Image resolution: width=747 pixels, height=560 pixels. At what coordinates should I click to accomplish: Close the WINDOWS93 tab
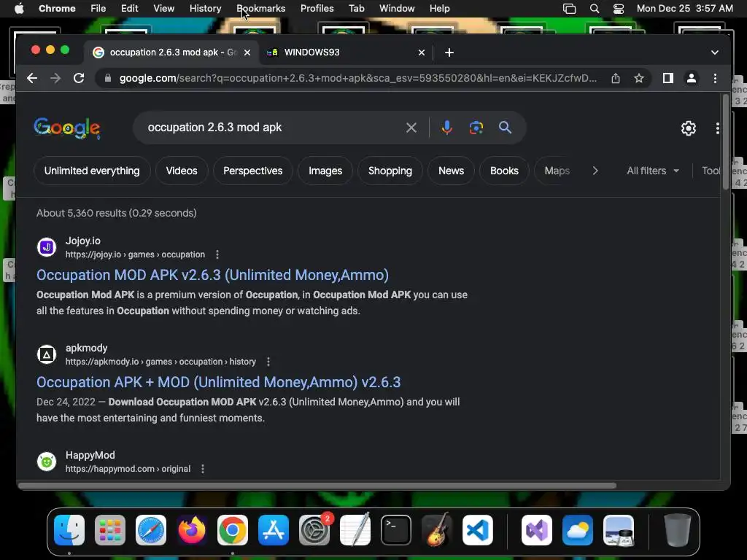click(x=421, y=52)
